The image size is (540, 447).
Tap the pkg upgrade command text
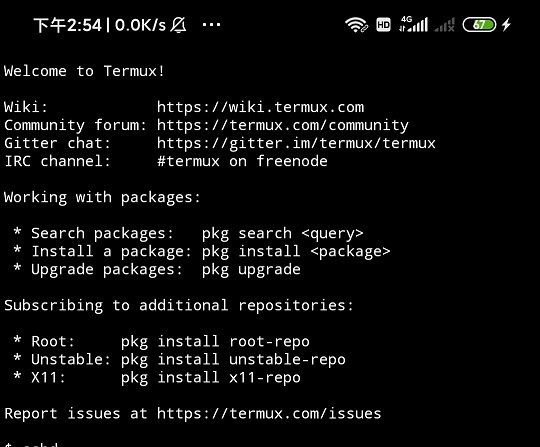point(251,270)
